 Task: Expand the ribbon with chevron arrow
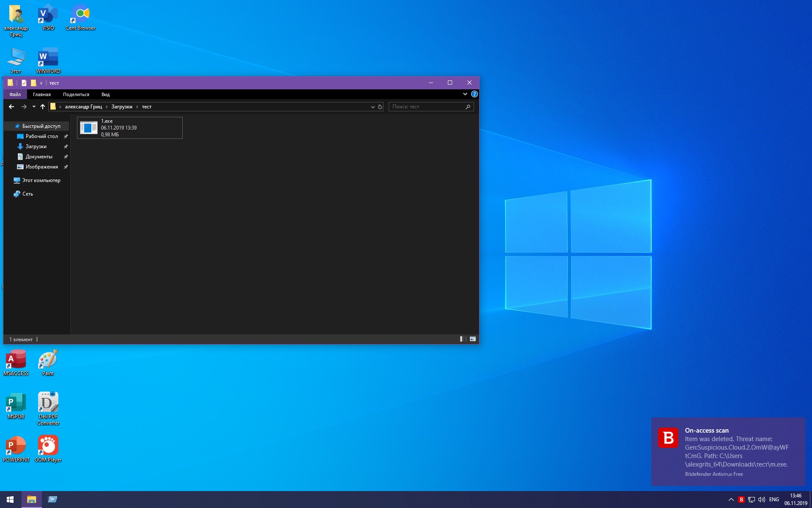pos(465,94)
